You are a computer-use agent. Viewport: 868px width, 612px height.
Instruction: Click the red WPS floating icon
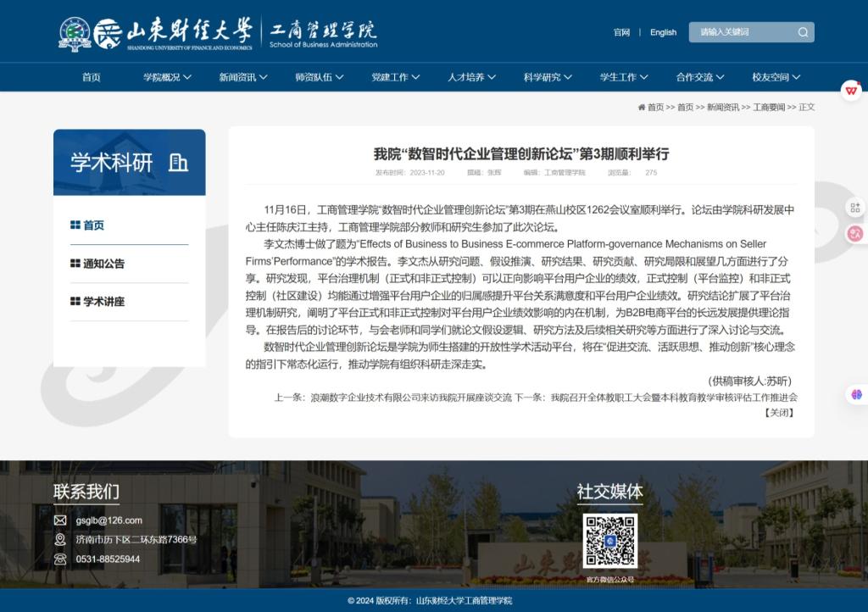(x=851, y=90)
